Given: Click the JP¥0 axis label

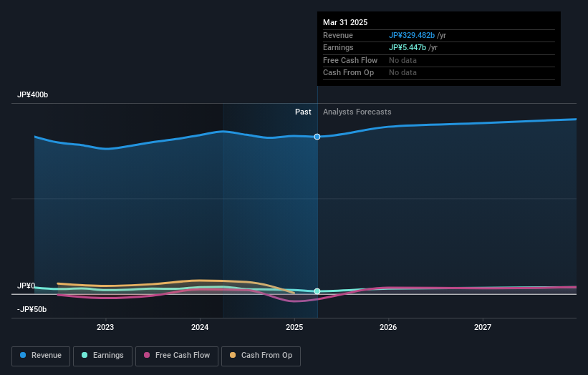Looking at the screenshot, I should click(x=26, y=286).
